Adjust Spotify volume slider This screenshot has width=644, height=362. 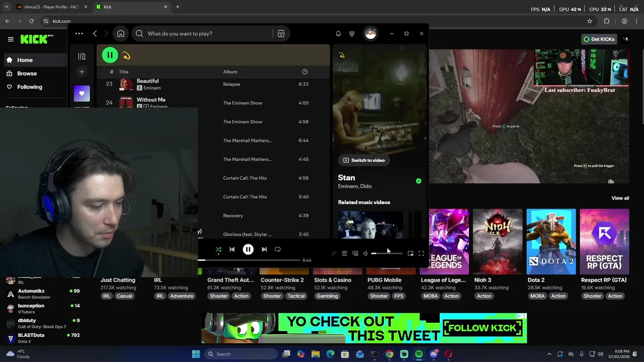(x=387, y=253)
